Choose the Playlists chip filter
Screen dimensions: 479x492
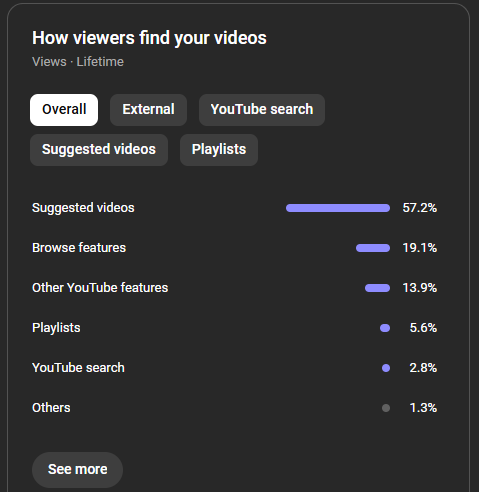click(219, 150)
